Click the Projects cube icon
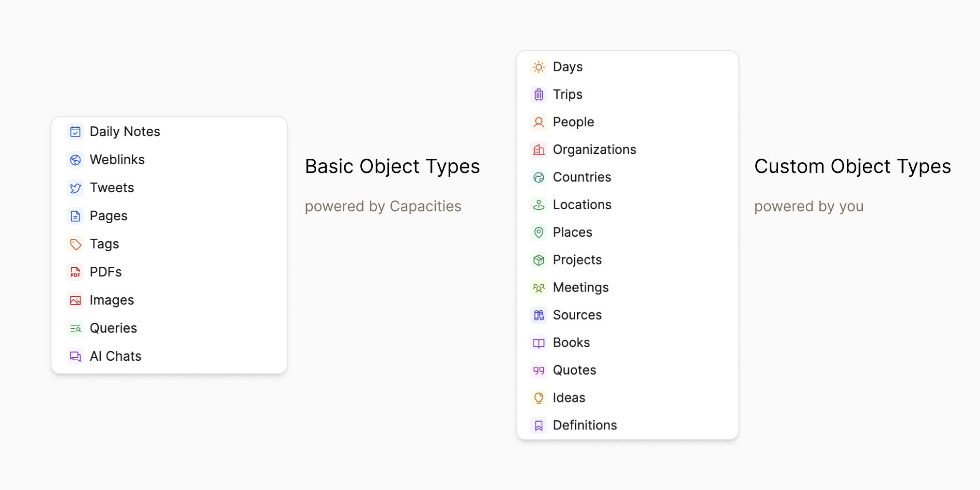Screen dimensions: 980x490 coord(538,260)
